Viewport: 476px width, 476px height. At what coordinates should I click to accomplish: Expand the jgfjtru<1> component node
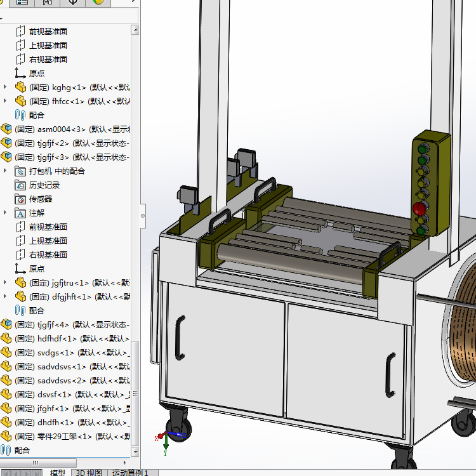point(5,282)
